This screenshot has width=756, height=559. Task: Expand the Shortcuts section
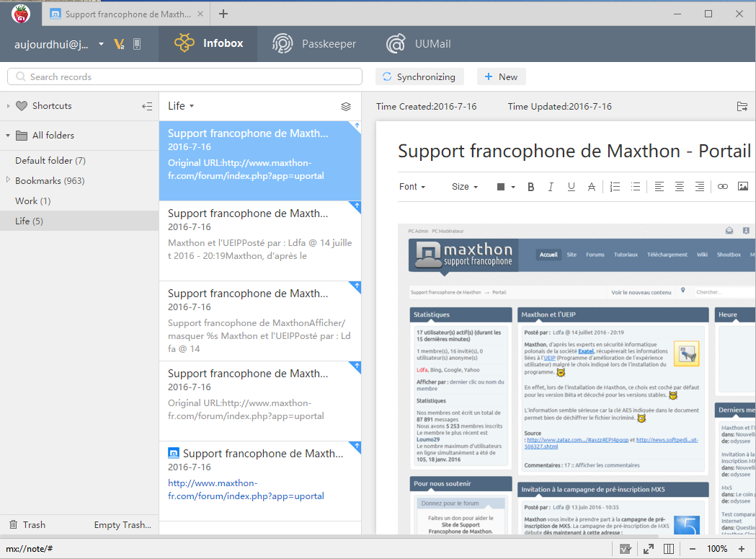point(8,106)
